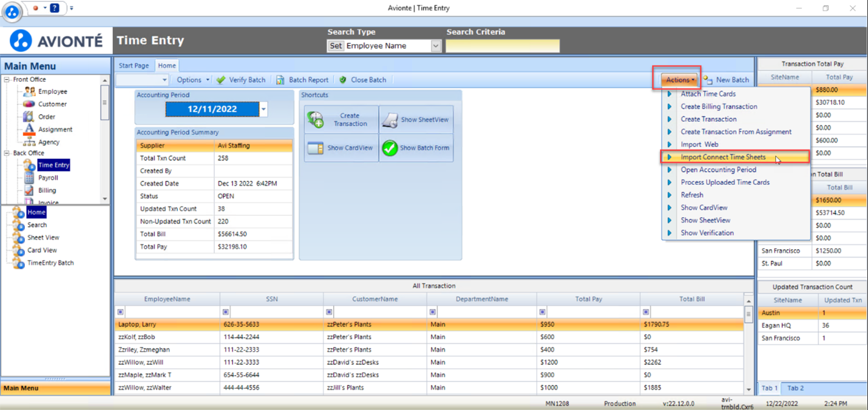Screen dimensions: 868x410
Task: Click the Set button next to Search Type
Action: pos(336,46)
